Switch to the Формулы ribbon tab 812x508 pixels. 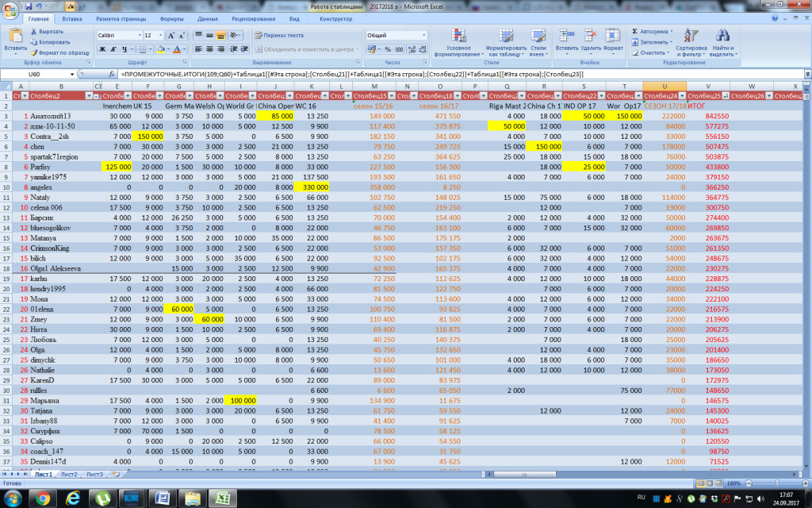[171, 17]
